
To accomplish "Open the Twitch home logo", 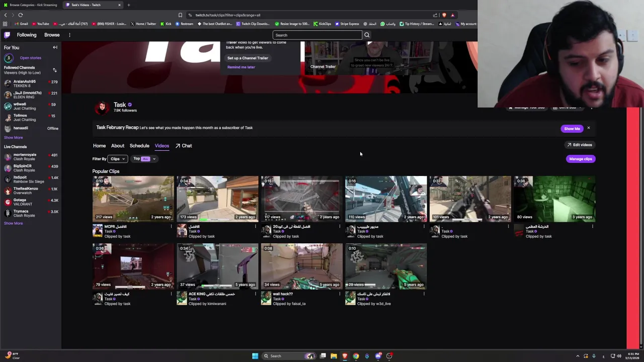I will pyautogui.click(x=7, y=35).
